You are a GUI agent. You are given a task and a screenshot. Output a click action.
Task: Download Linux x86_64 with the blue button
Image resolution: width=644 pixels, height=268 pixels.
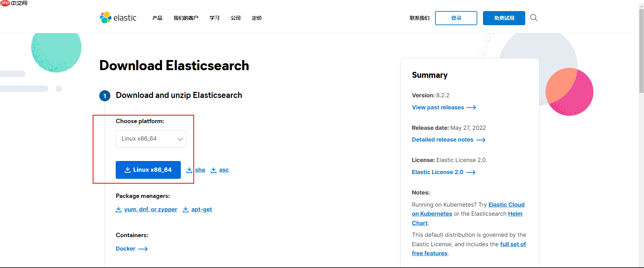[x=148, y=170]
